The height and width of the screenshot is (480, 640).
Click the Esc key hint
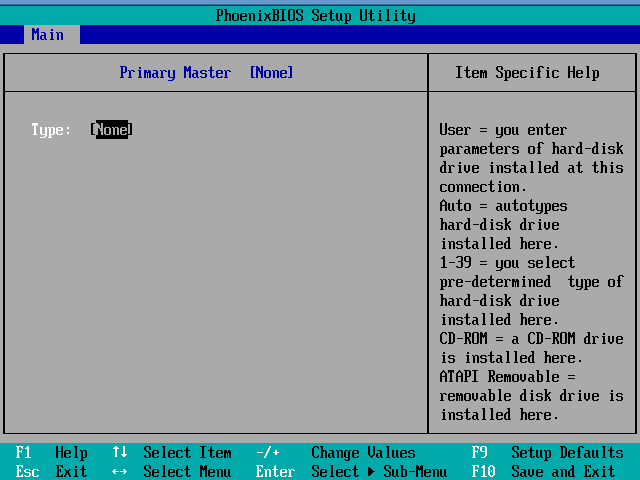(x=27, y=471)
